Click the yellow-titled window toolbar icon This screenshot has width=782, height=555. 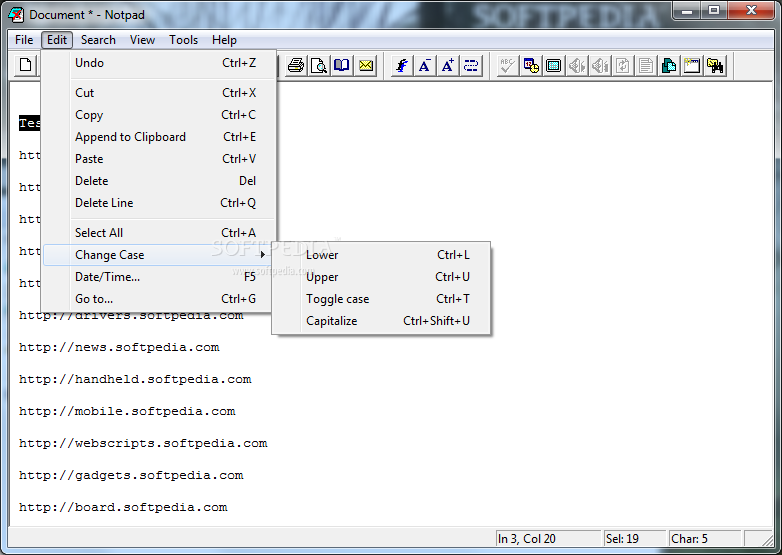click(x=692, y=65)
